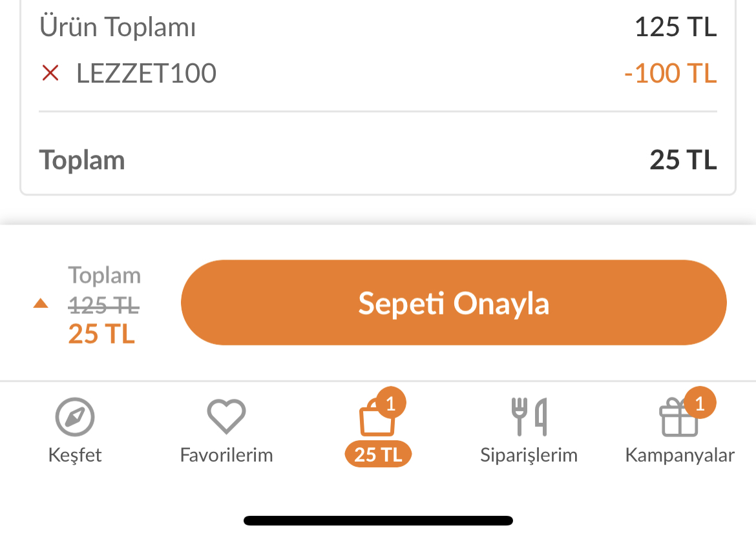Remove the LEZZET100 coupon with the red X
Viewport: 756px width, 541px height.
click(x=50, y=74)
